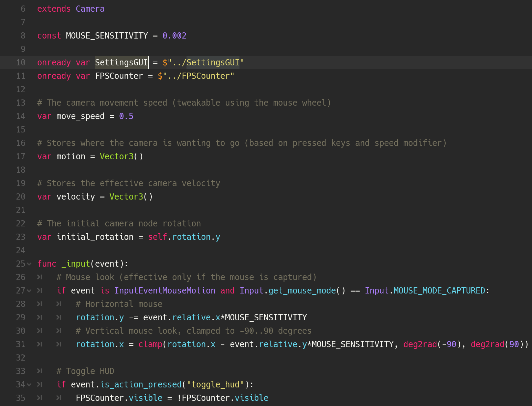
Task: Click is_action_pressed on line 34
Action: pyautogui.click(x=141, y=385)
